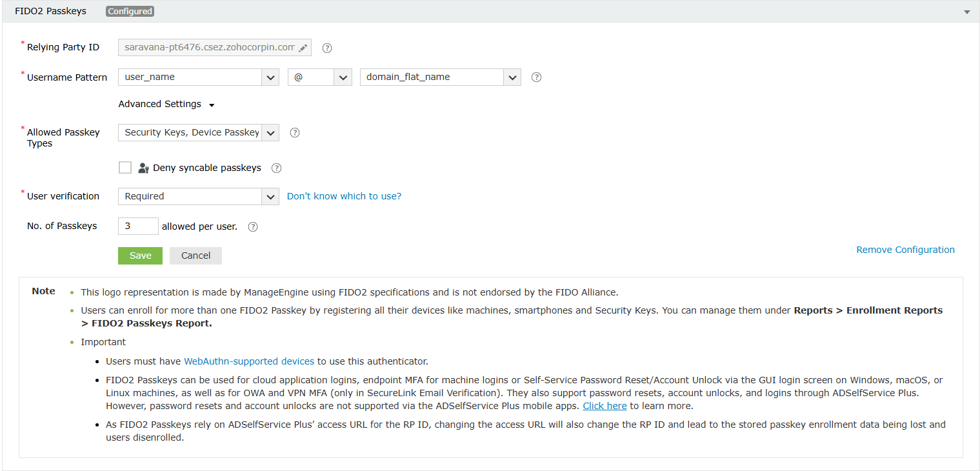Enable Deny syncable passkeys checkbox
The height and width of the screenshot is (471, 980).
pyautogui.click(x=125, y=168)
